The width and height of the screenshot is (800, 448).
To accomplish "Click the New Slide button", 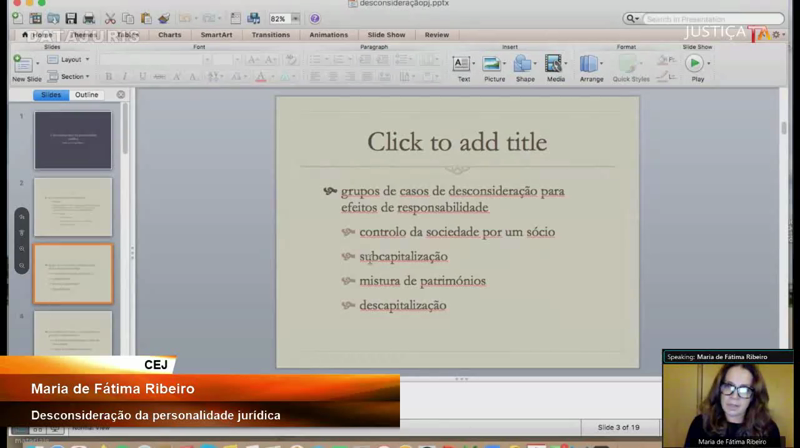I will (x=25, y=68).
